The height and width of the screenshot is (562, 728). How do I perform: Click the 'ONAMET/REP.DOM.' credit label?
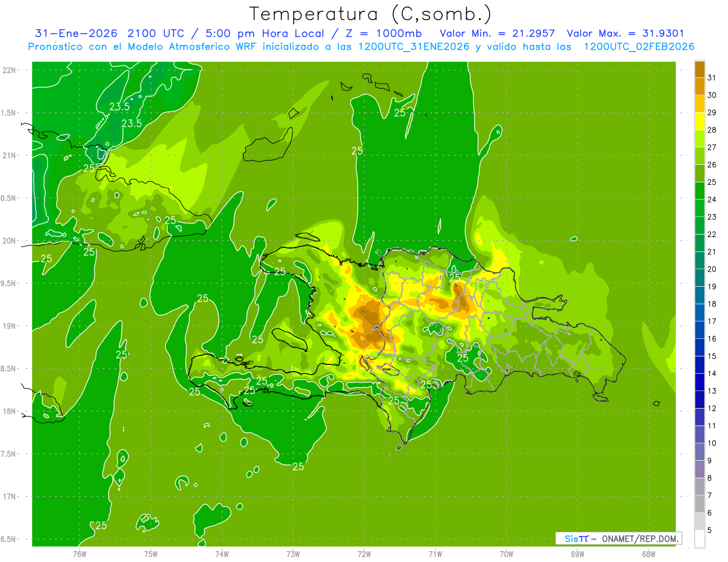(639, 538)
